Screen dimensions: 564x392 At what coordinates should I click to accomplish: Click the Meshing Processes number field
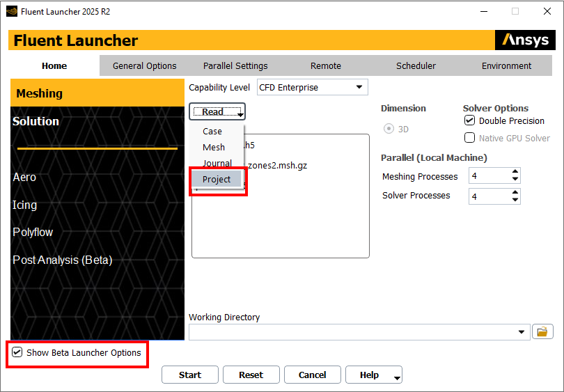pyautogui.click(x=490, y=175)
